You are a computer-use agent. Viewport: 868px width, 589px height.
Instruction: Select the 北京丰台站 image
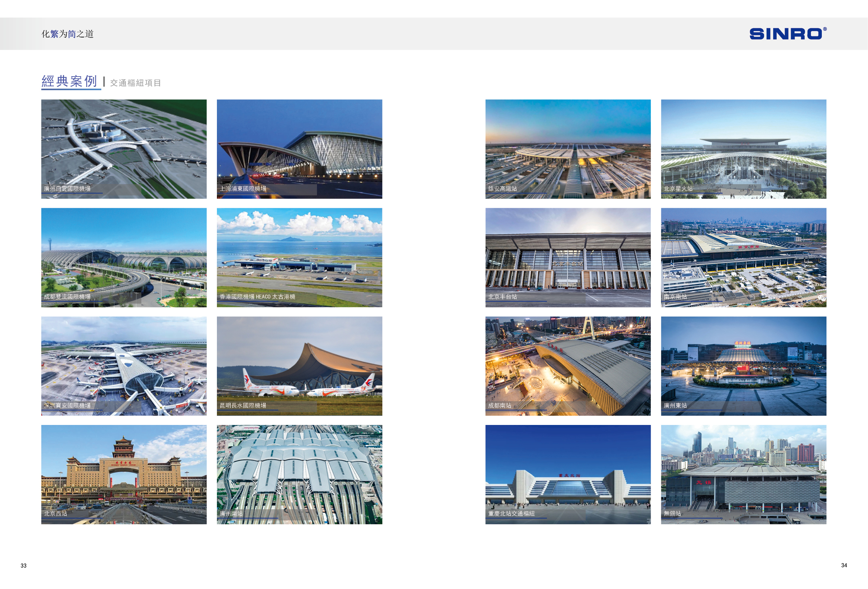(x=568, y=257)
